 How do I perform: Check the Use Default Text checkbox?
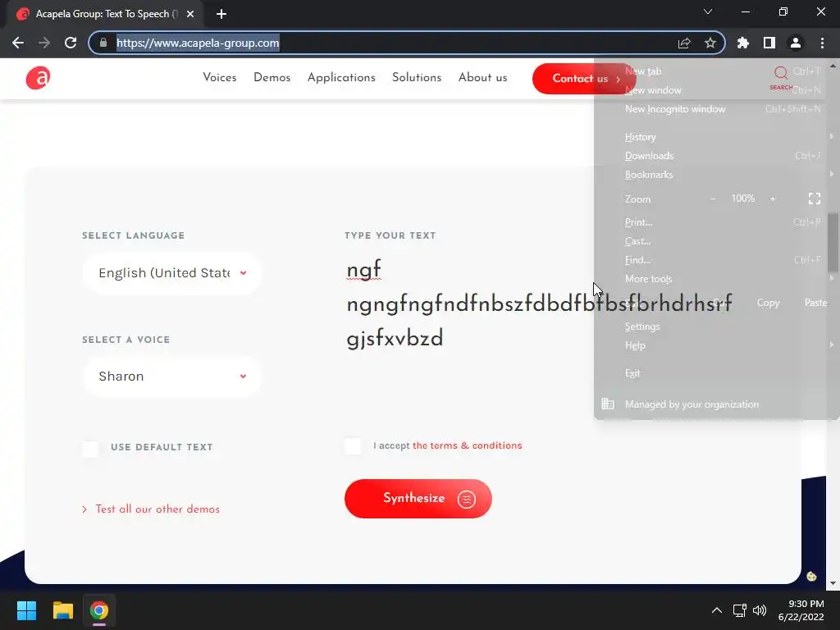pos(90,448)
